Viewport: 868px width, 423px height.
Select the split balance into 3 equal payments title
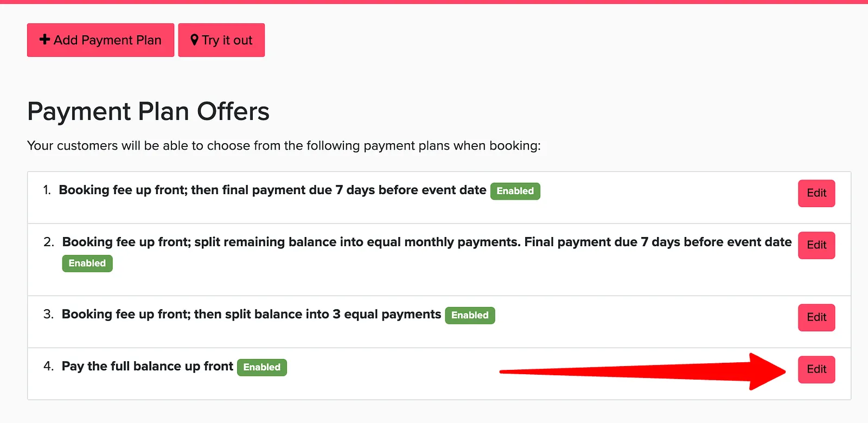(x=251, y=314)
